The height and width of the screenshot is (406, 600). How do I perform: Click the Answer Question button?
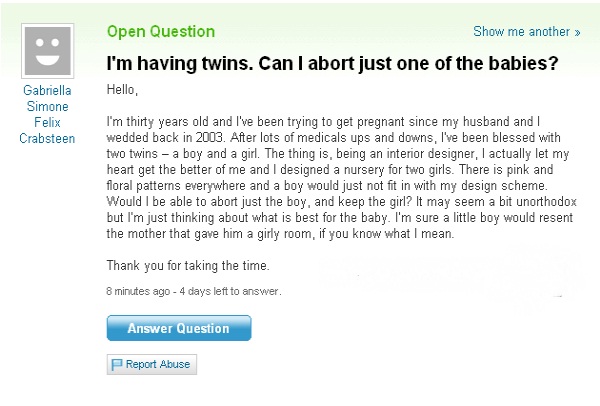click(179, 328)
